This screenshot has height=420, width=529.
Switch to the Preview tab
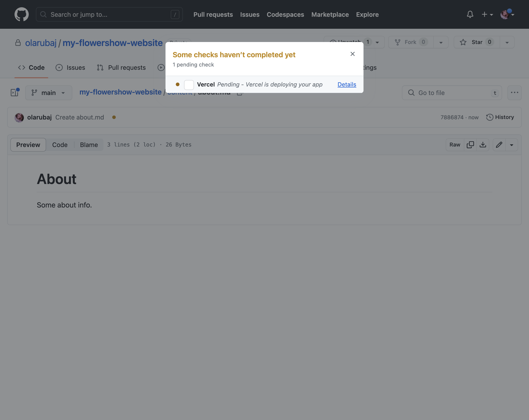(x=28, y=145)
